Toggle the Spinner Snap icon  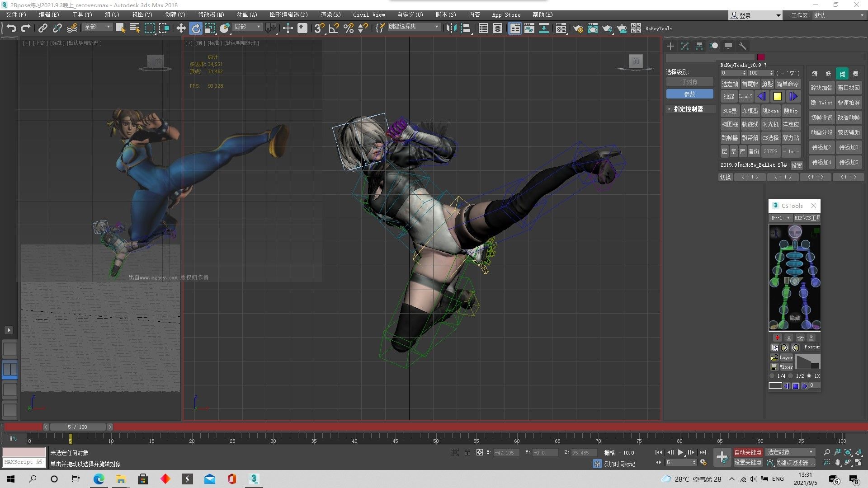363,28
